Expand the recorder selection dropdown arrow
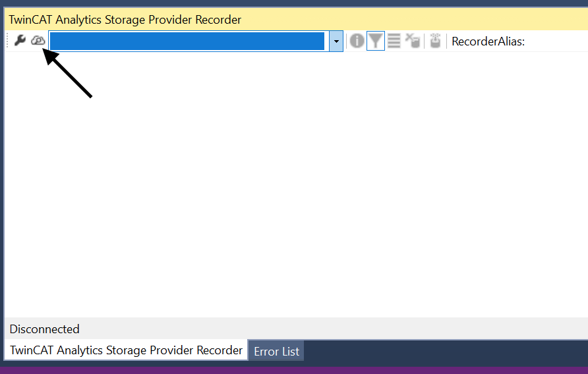This screenshot has height=374, width=588. point(336,41)
